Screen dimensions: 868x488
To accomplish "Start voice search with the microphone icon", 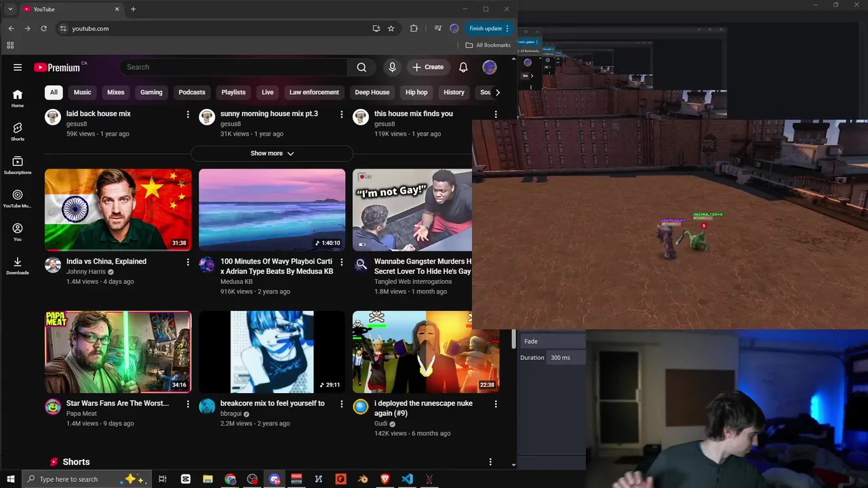I will click(x=392, y=67).
